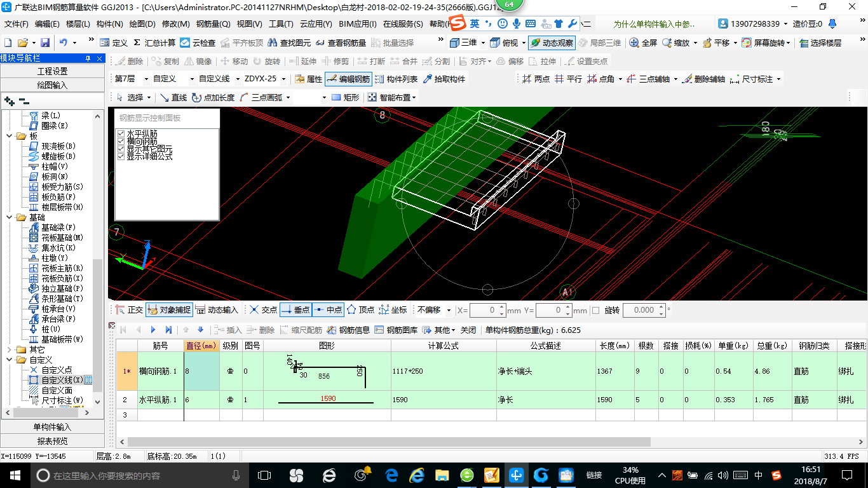Toggle 旋转 rotation checkbox
Image resolution: width=868 pixels, height=488 pixels.
(x=595, y=310)
